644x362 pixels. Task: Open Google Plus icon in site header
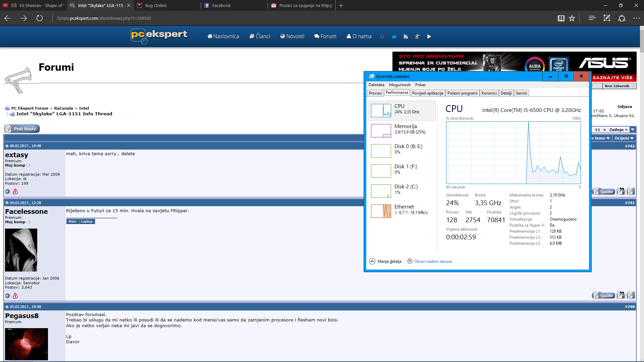pyautogui.click(x=417, y=37)
